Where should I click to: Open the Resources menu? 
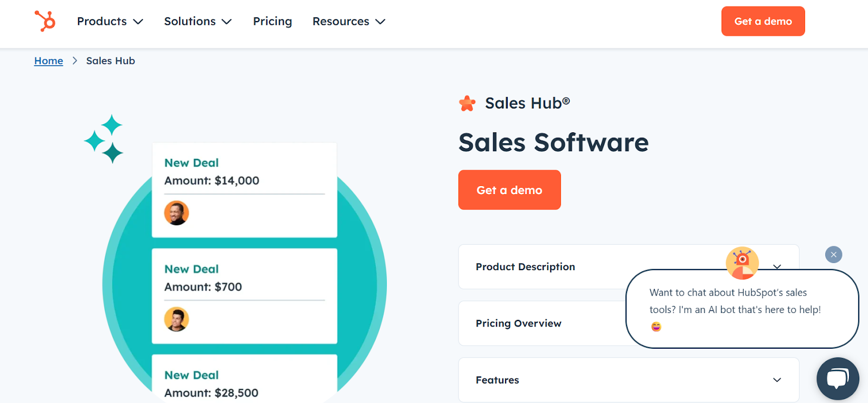click(x=349, y=21)
